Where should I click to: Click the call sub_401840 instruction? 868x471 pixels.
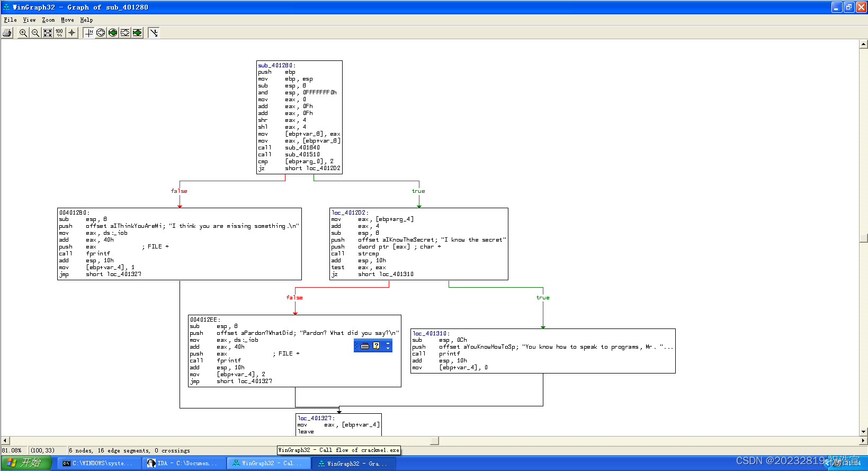coord(289,148)
